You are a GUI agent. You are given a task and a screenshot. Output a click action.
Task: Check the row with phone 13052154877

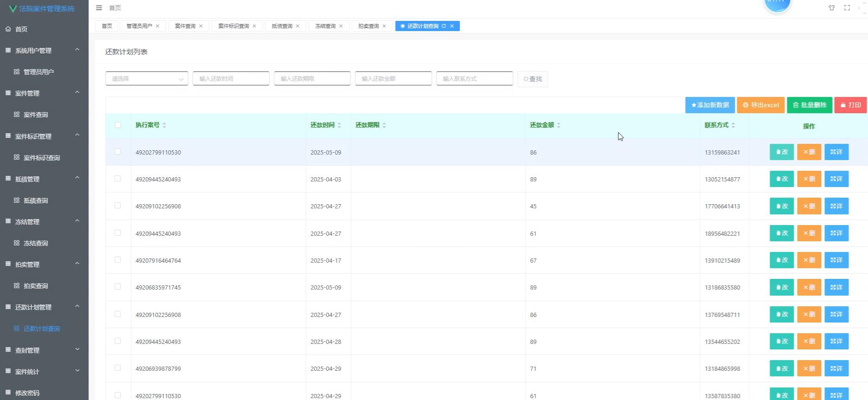click(x=117, y=179)
